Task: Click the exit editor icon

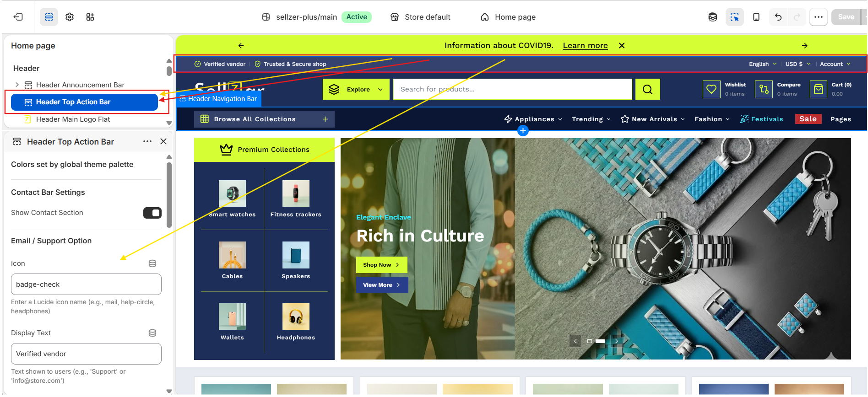Action: (18, 17)
